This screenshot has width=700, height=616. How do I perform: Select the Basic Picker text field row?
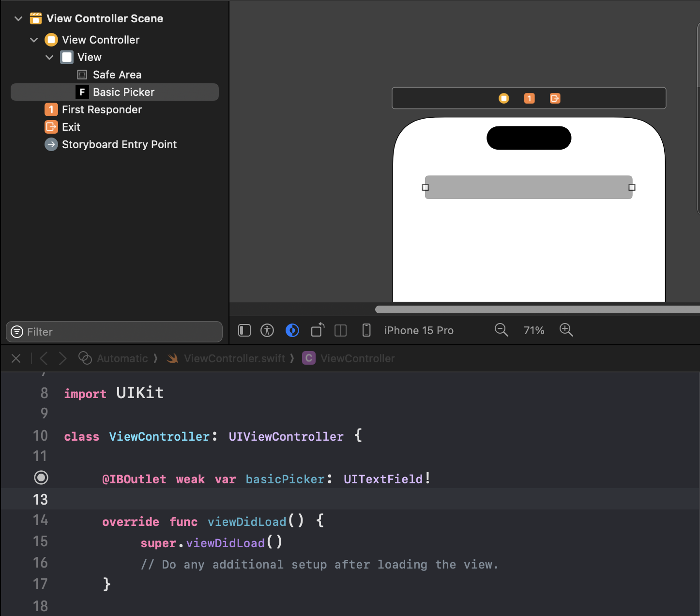[115, 92]
